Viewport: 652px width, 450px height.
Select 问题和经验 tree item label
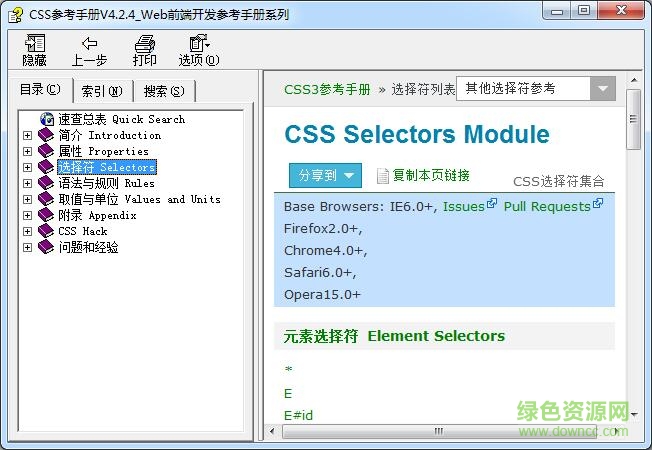88,247
